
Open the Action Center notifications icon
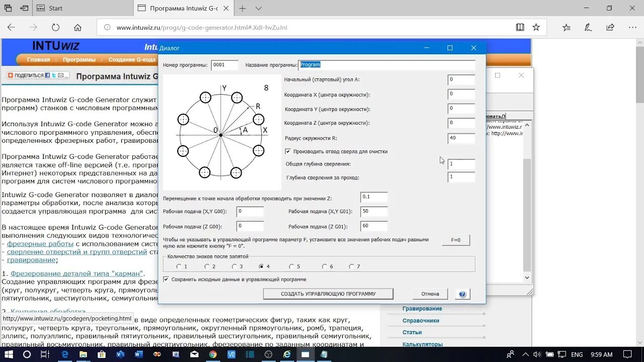[627, 354]
